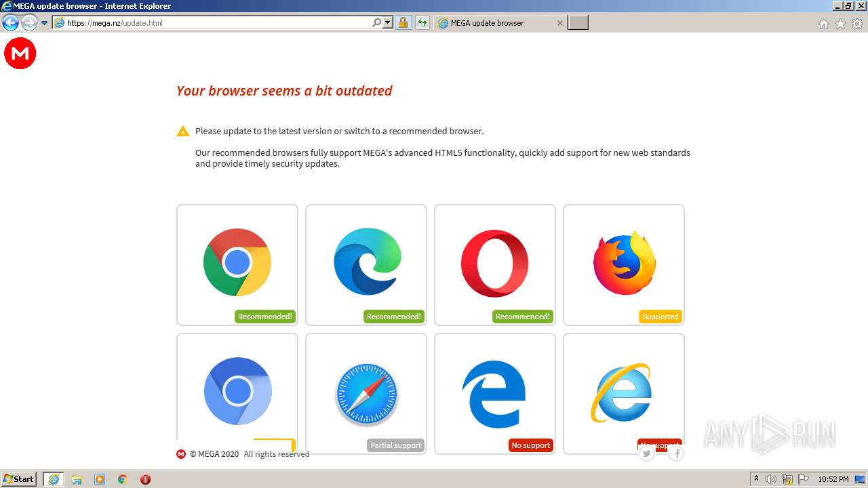Viewport: 868px width, 488px height.
Task: Select the Google Chrome browser icon
Action: (x=237, y=262)
